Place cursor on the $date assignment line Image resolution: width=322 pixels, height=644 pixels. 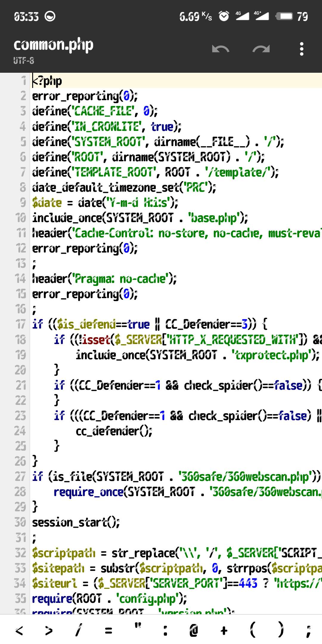[104, 203]
